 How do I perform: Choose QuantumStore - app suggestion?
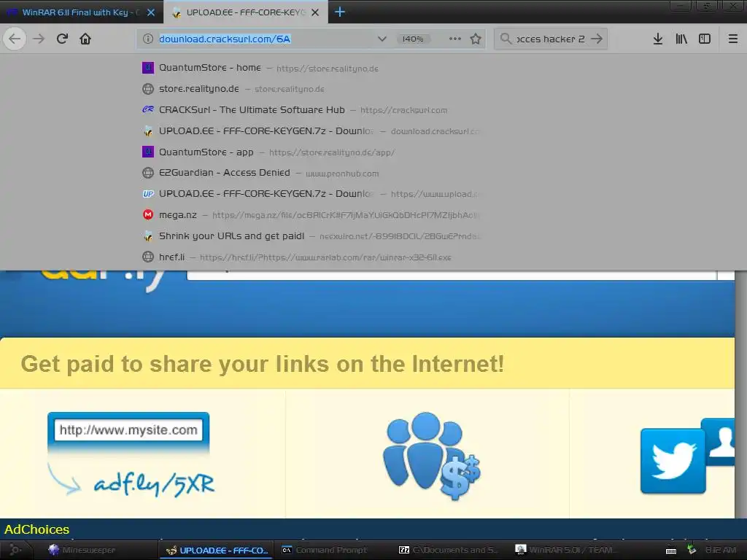(x=312, y=152)
